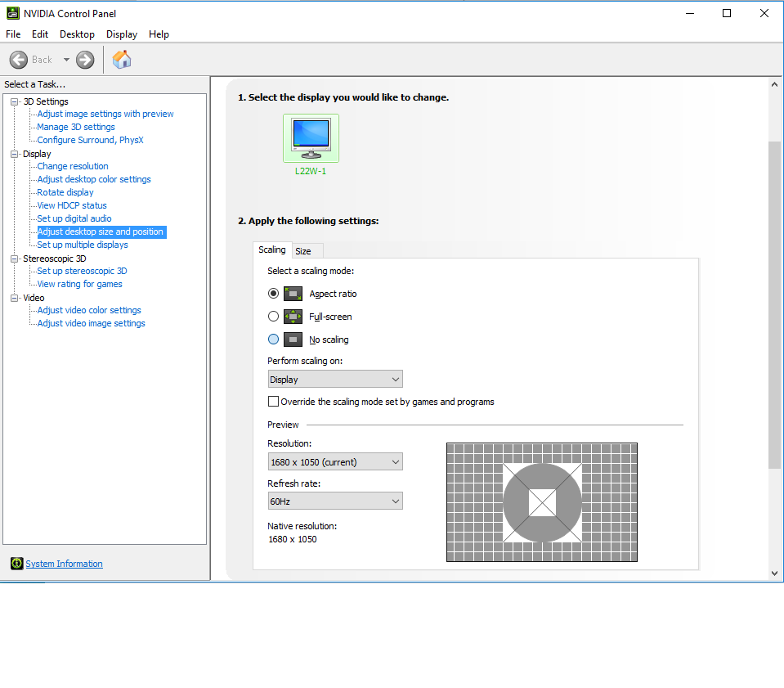
Task: Open Set up multiple displays
Action: point(83,245)
